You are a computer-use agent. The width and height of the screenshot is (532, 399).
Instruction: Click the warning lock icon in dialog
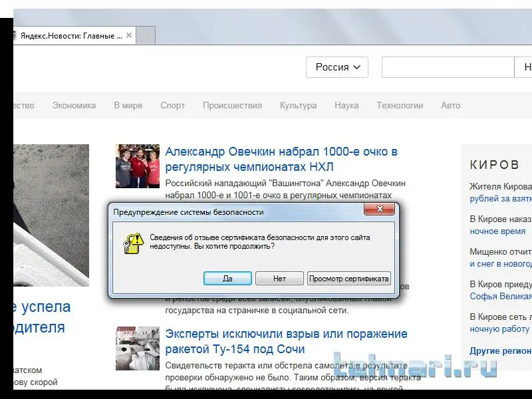pyautogui.click(x=134, y=243)
